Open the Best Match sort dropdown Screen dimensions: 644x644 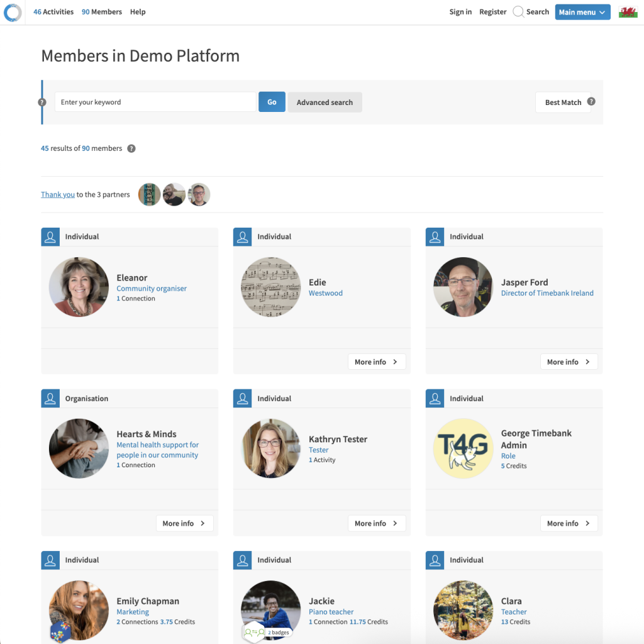point(563,103)
